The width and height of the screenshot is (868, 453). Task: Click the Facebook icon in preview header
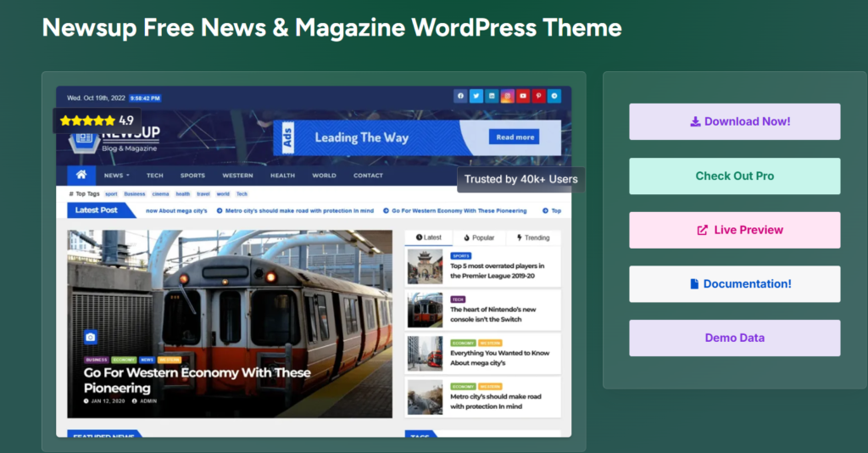pos(460,96)
